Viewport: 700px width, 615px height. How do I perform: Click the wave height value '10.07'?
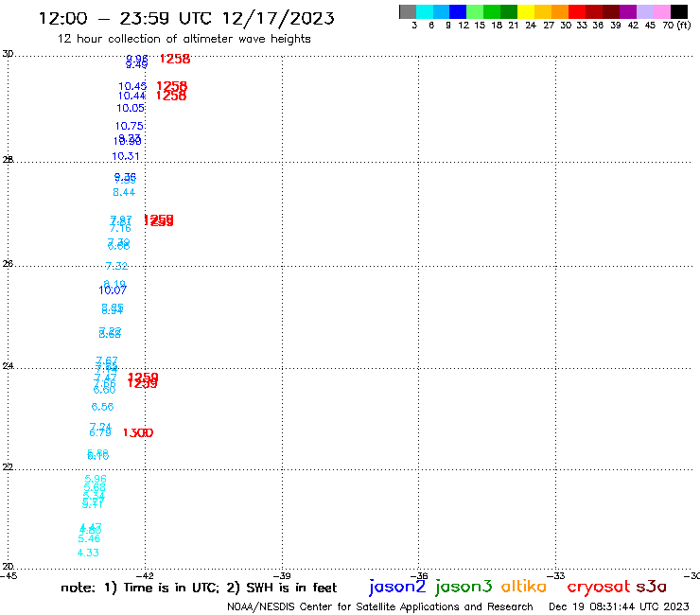click(x=113, y=290)
